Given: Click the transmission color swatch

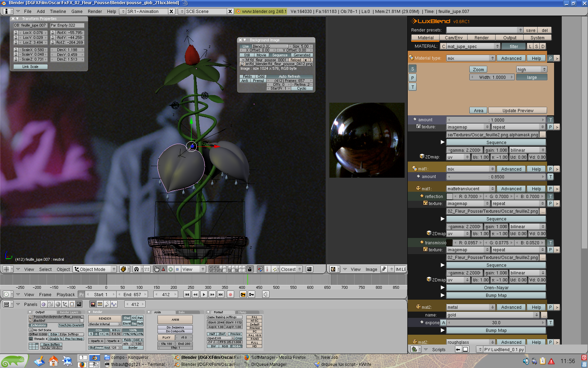Looking at the screenshot, I should tap(449, 243).
